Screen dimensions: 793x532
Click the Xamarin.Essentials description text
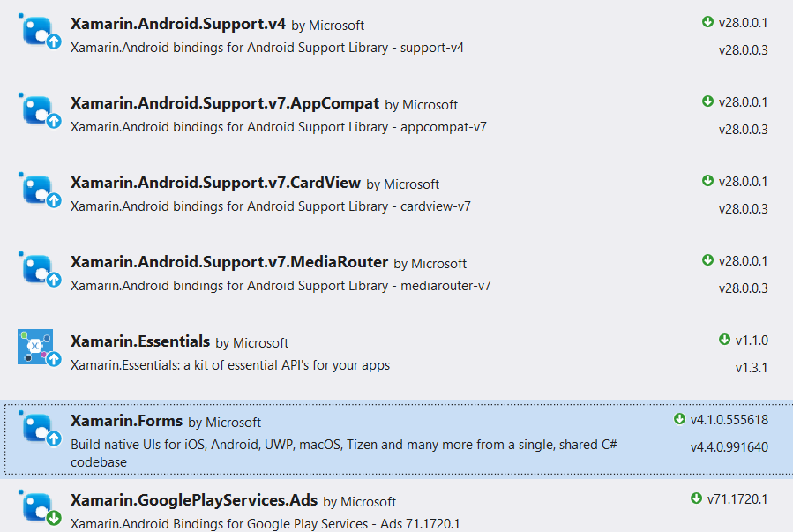pyautogui.click(x=229, y=364)
